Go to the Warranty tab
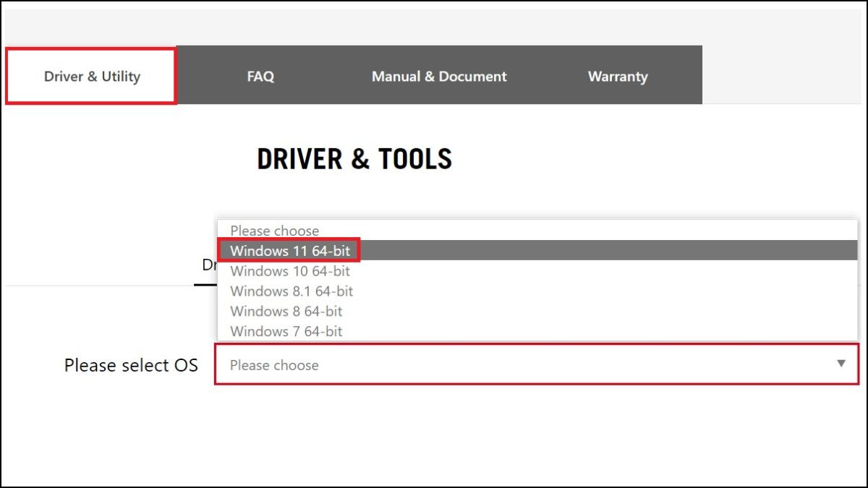Viewport: 868px width, 488px height. click(x=618, y=76)
